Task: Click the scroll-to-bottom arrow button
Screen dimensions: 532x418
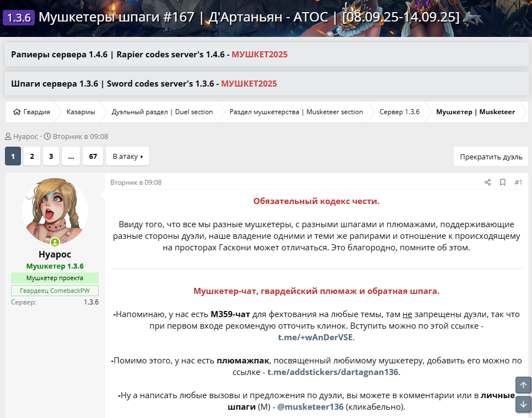Action: coord(523,404)
